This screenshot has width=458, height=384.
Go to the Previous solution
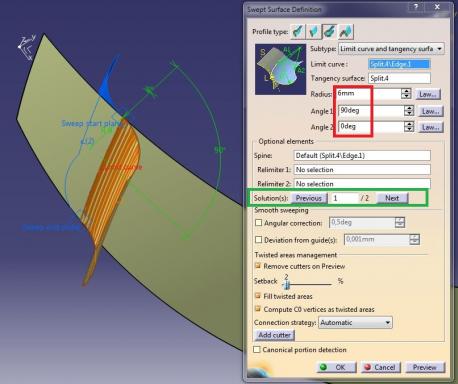click(309, 198)
